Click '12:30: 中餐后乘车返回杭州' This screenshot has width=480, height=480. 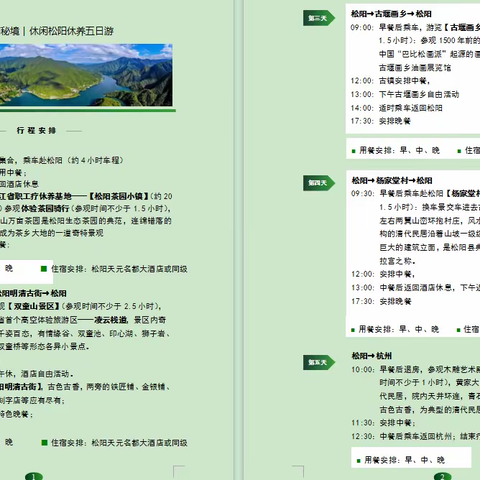[402, 436]
